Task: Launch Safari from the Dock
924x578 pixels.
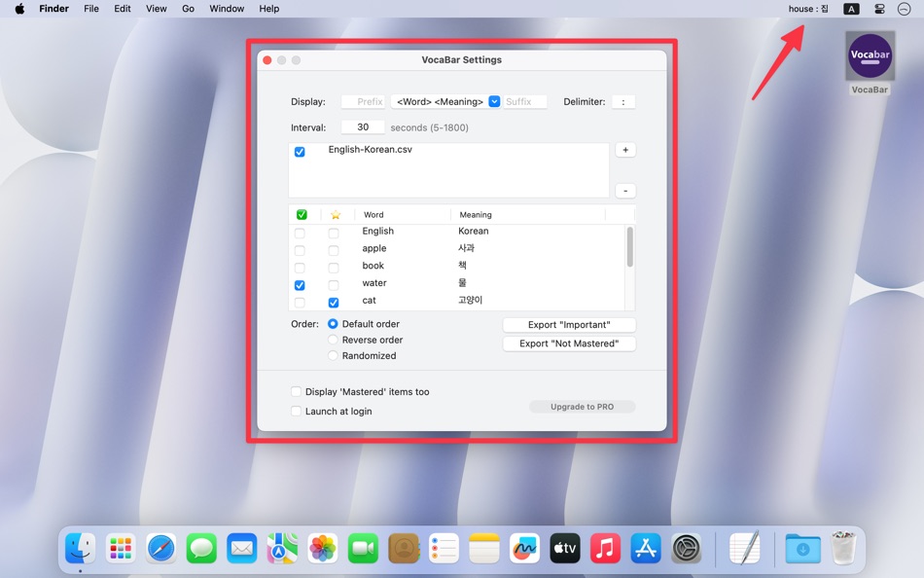Action: click(x=160, y=549)
